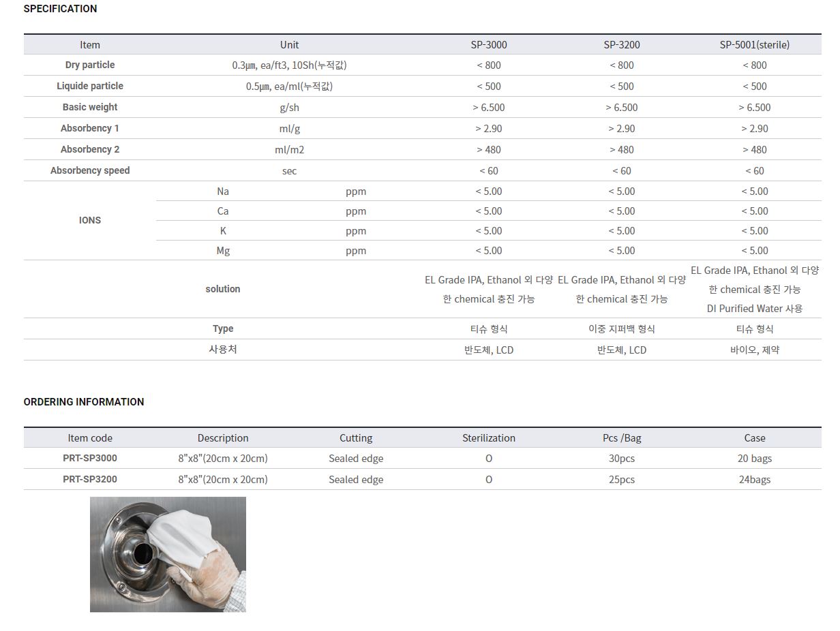Select the PRT-SP3200 item code
The height and width of the screenshot is (631, 840).
[x=90, y=480]
